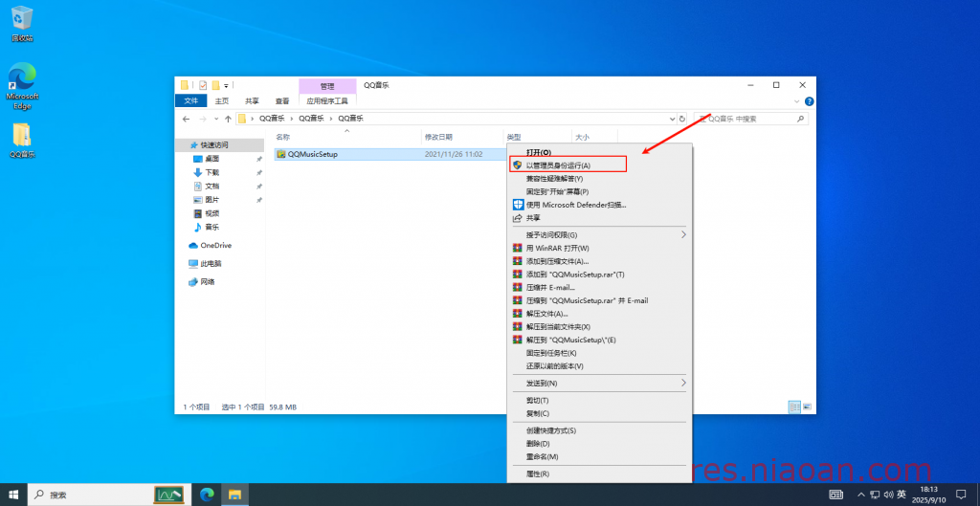Open the notification center icon
Viewport: 980px width, 506px height.
tap(961, 495)
